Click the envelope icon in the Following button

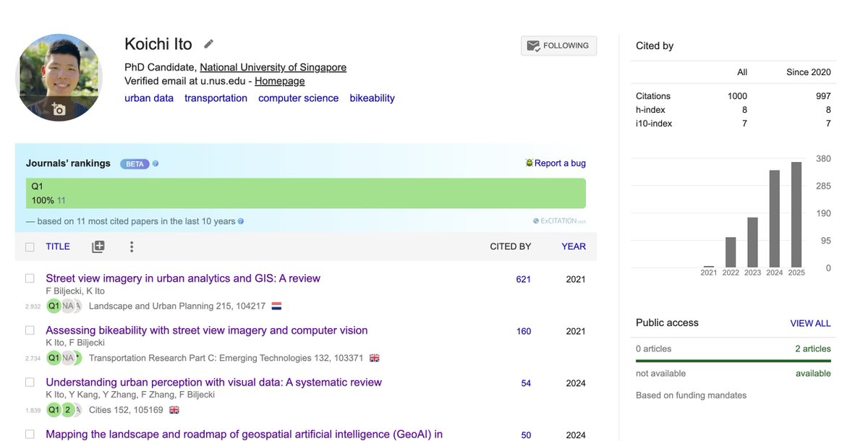tap(533, 46)
